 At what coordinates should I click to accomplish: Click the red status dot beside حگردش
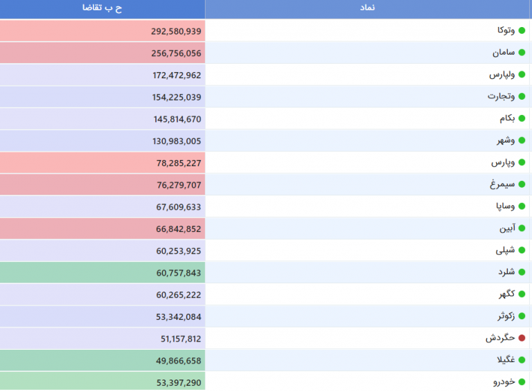(522, 338)
